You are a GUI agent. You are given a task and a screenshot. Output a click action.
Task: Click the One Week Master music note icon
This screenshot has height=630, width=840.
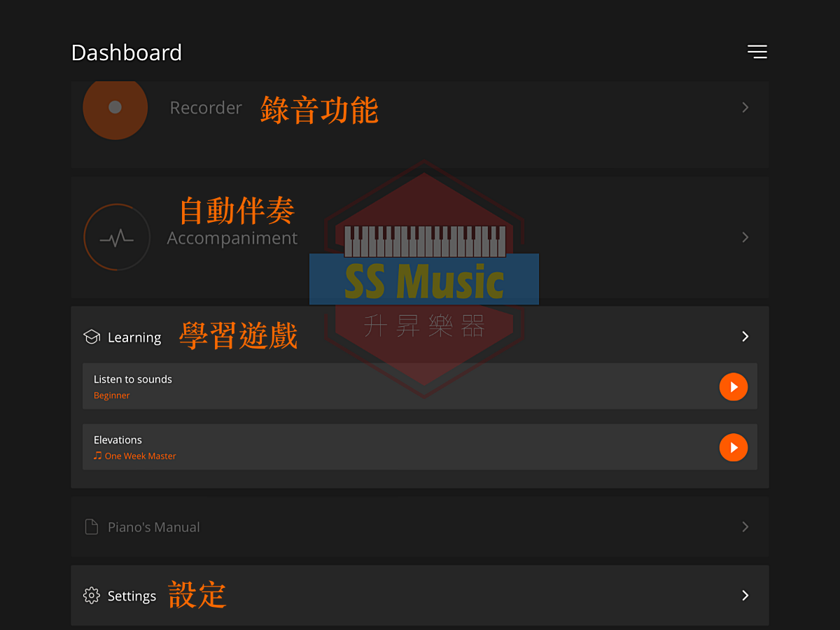[x=98, y=455]
